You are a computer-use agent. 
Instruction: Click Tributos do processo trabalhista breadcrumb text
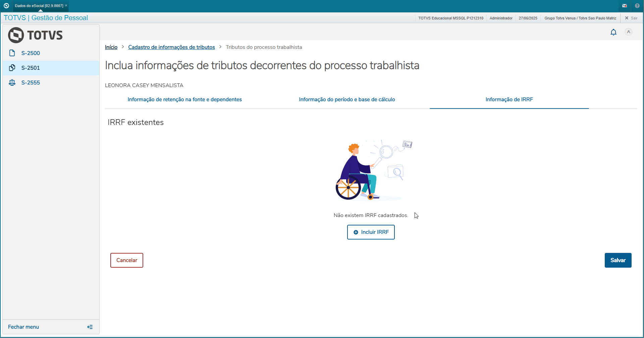click(264, 47)
